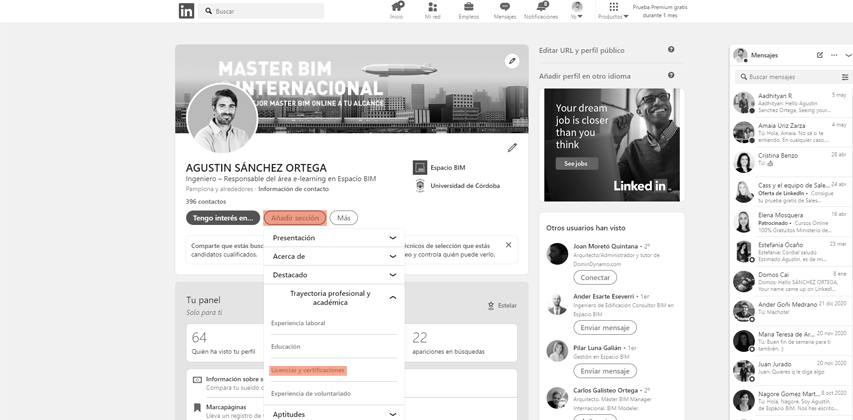
Task: Click the profile photo
Action: click(222, 119)
